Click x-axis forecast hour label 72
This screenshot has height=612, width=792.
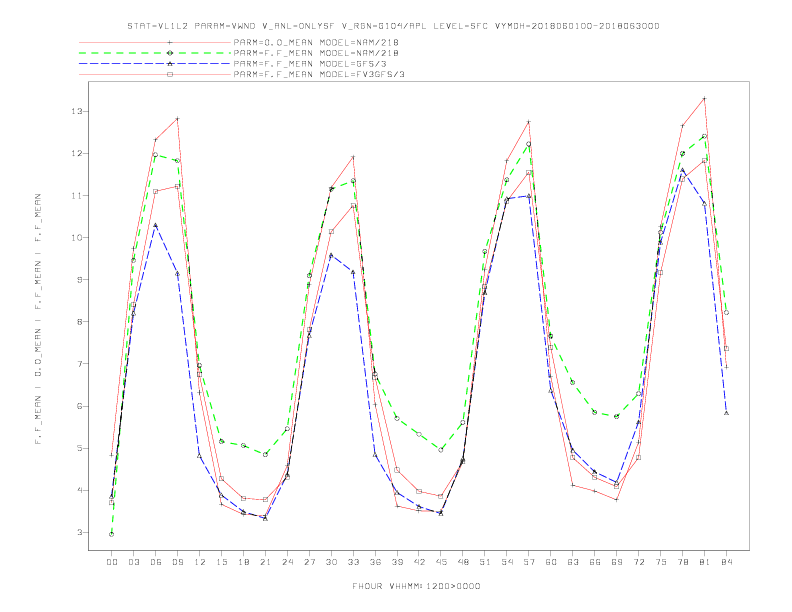tap(638, 562)
